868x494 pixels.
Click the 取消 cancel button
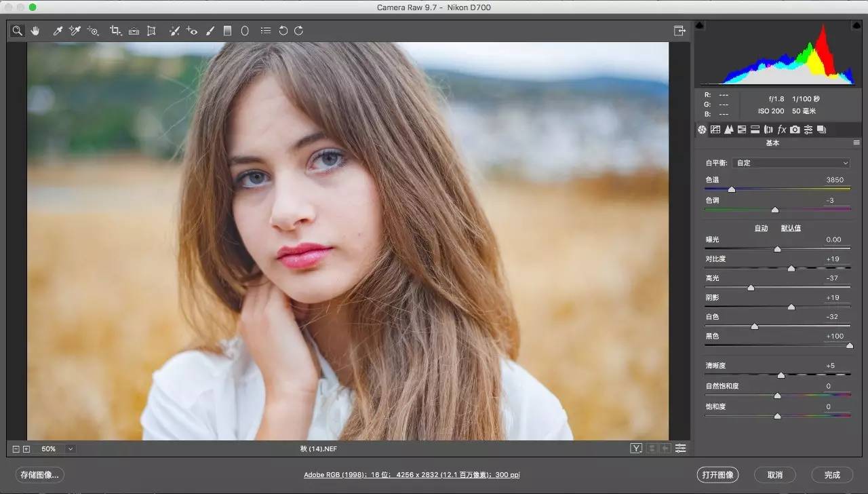(x=775, y=475)
